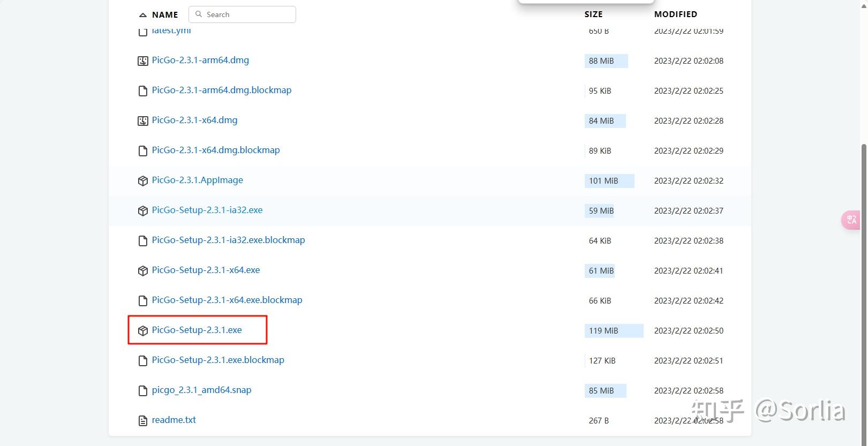The height and width of the screenshot is (446, 868).
Task: Click modified time 2023/2/22 02:02:50
Action: (689, 331)
